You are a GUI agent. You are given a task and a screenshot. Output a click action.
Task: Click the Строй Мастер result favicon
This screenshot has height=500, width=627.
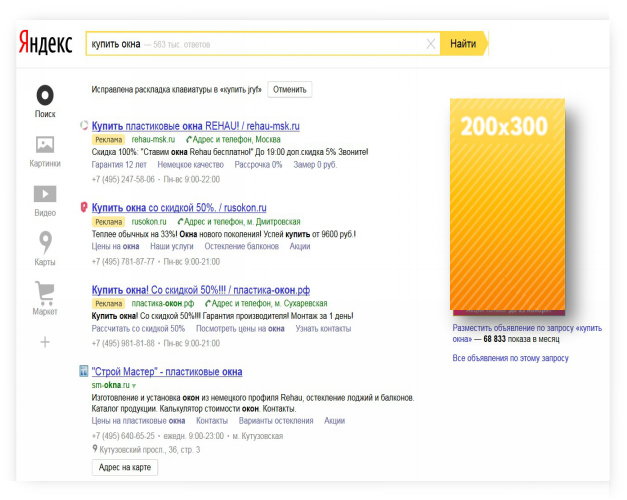[x=84, y=371]
